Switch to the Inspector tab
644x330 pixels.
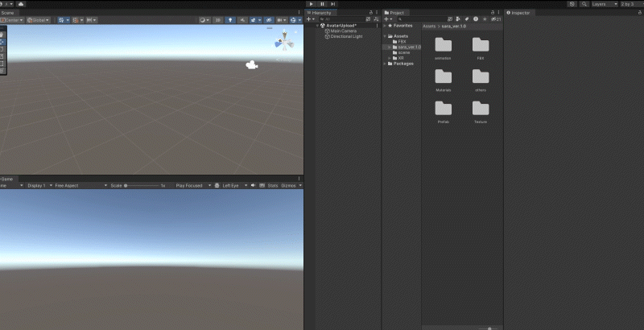518,13
